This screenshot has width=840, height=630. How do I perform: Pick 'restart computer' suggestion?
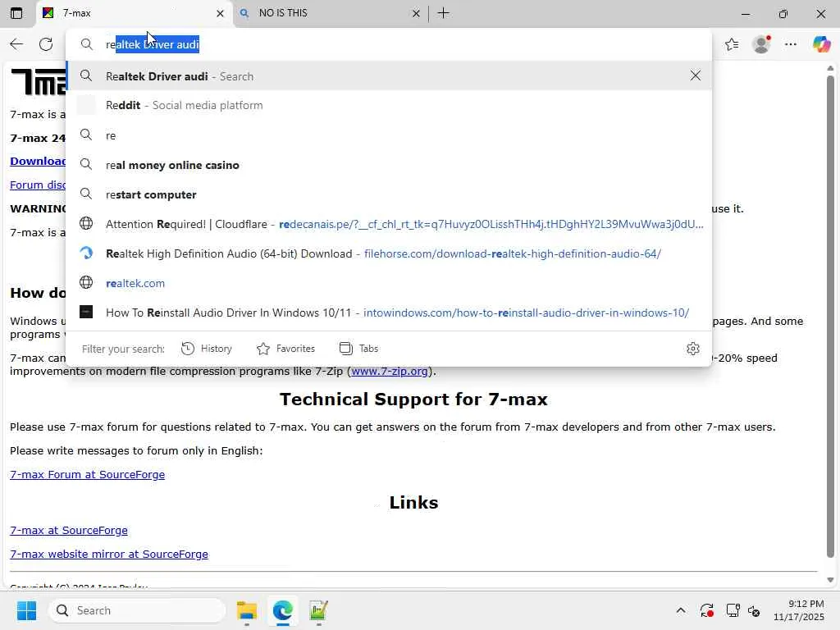(x=388, y=194)
